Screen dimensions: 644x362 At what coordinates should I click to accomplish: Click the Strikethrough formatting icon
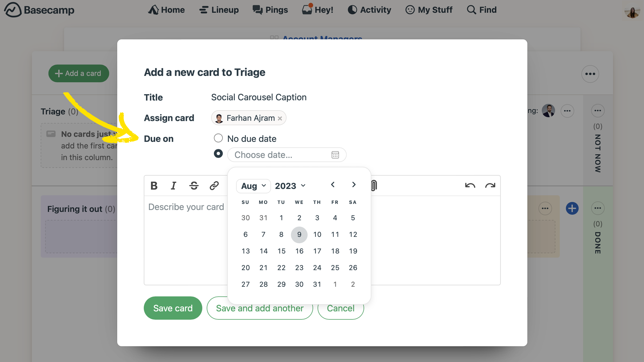click(x=194, y=185)
